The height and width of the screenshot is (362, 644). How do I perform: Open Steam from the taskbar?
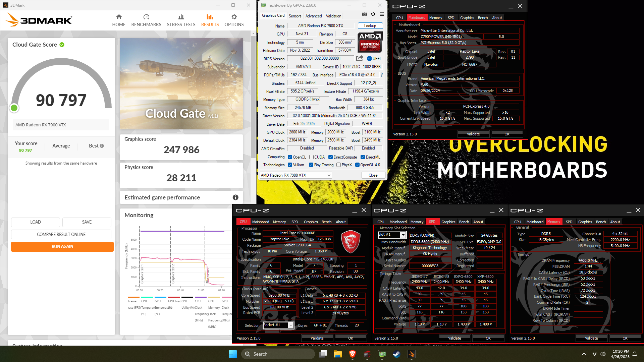pyautogui.click(x=397, y=354)
